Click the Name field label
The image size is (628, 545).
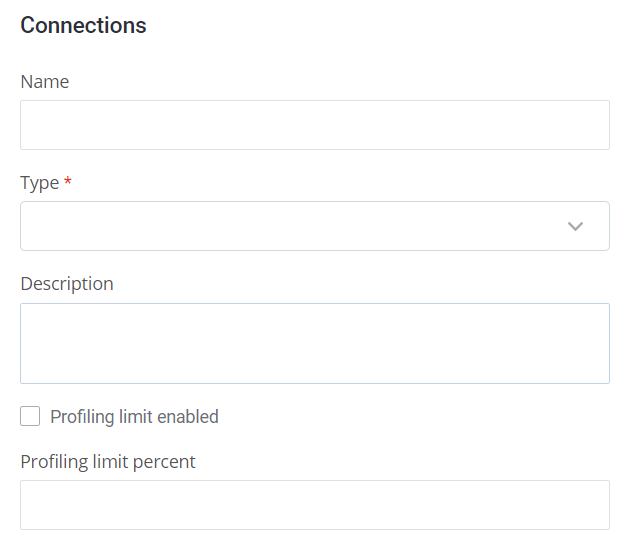coord(45,82)
